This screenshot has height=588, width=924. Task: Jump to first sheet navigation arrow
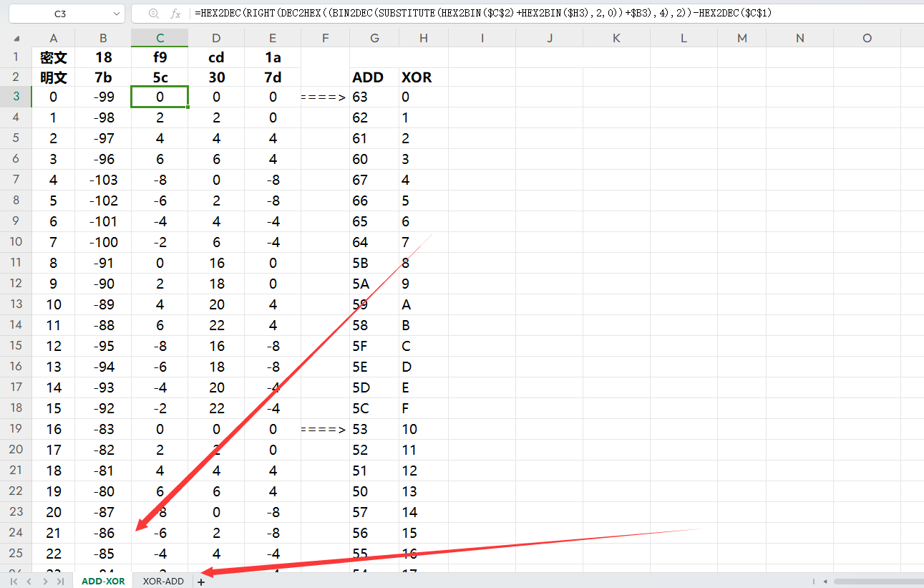[x=14, y=582]
